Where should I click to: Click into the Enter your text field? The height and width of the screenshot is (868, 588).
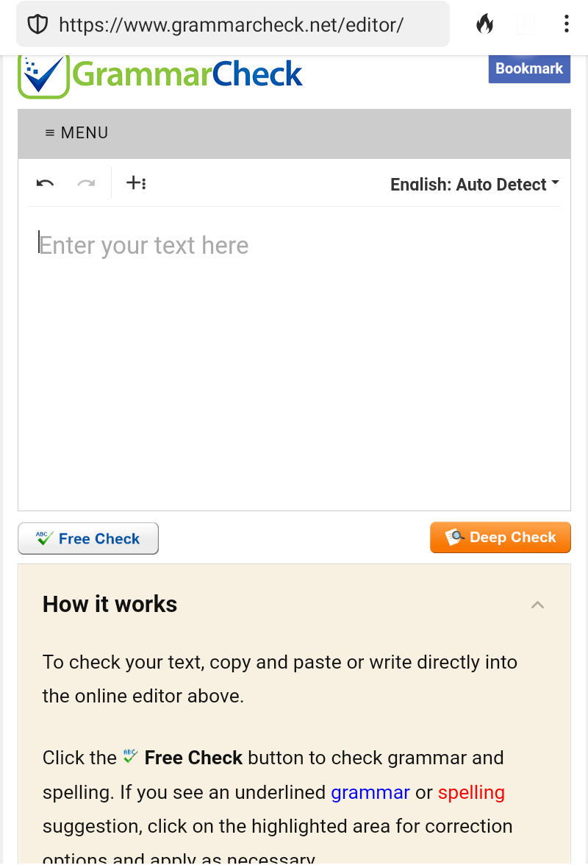294,353
